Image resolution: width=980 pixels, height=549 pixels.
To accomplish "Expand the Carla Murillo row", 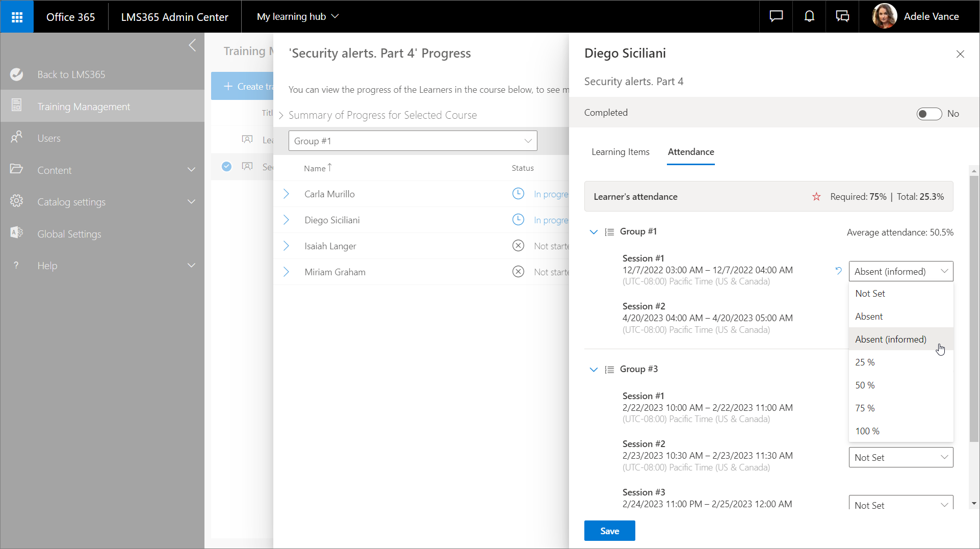I will [286, 194].
